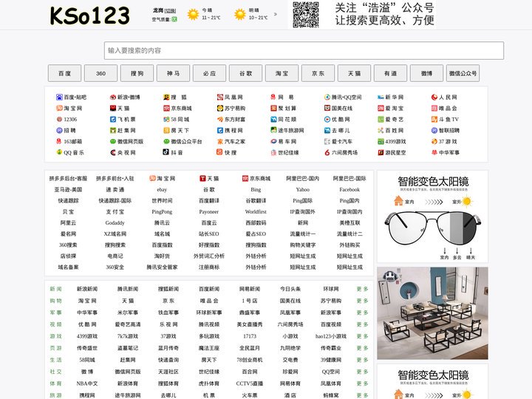Select the 凤凰网 site icon
Viewport: 532px width, 399px height.
(220, 97)
